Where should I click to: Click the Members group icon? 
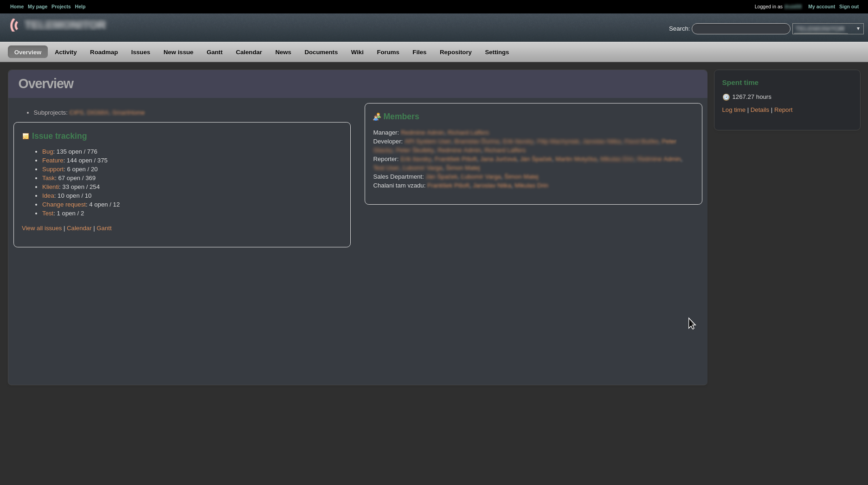click(x=377, y=116)
